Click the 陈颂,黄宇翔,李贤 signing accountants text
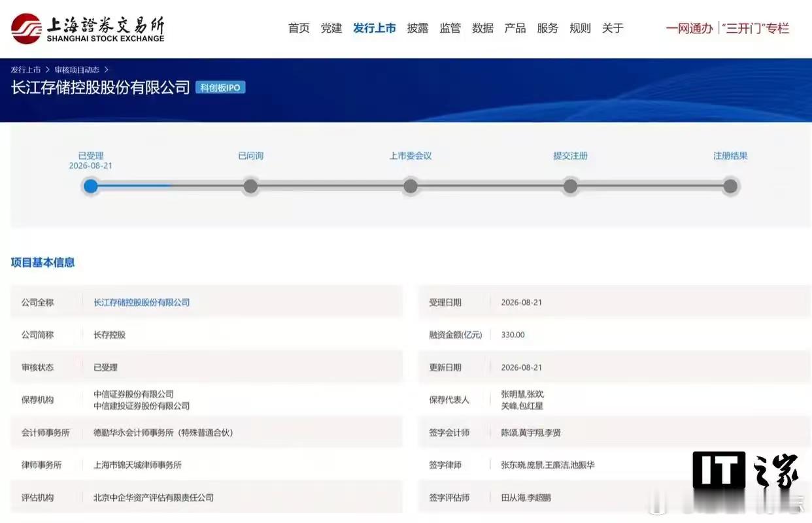 [531, 432]
